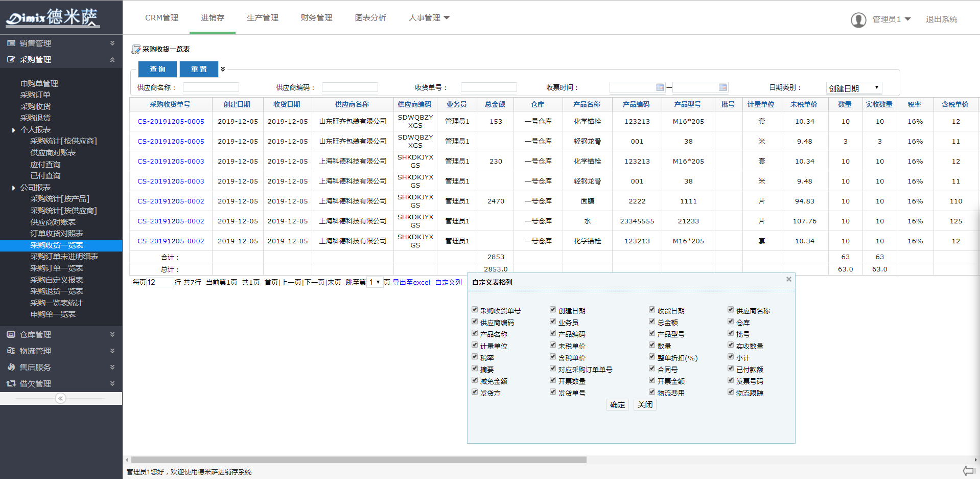Open the 管理员1 user dropdown
The width and height of the screenshot is (980, 479).
click(892, 19)
